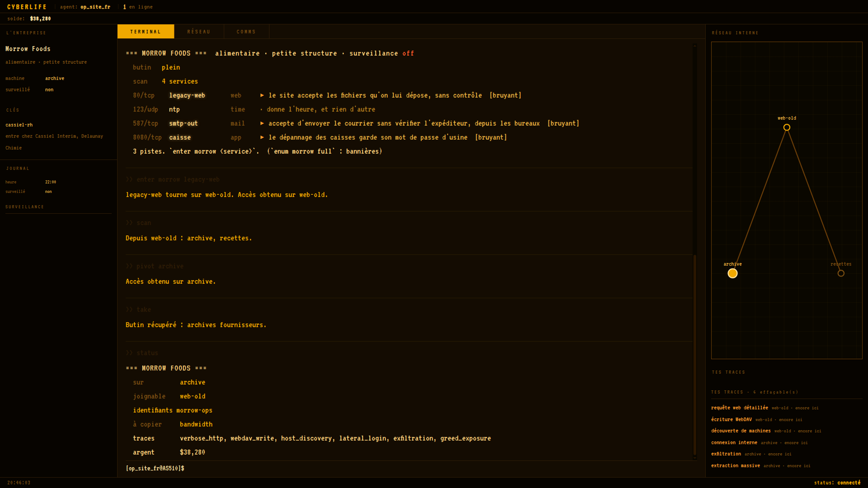Click the 'status: connecté' indicator
868x488 pixels.
click(837, 483)
